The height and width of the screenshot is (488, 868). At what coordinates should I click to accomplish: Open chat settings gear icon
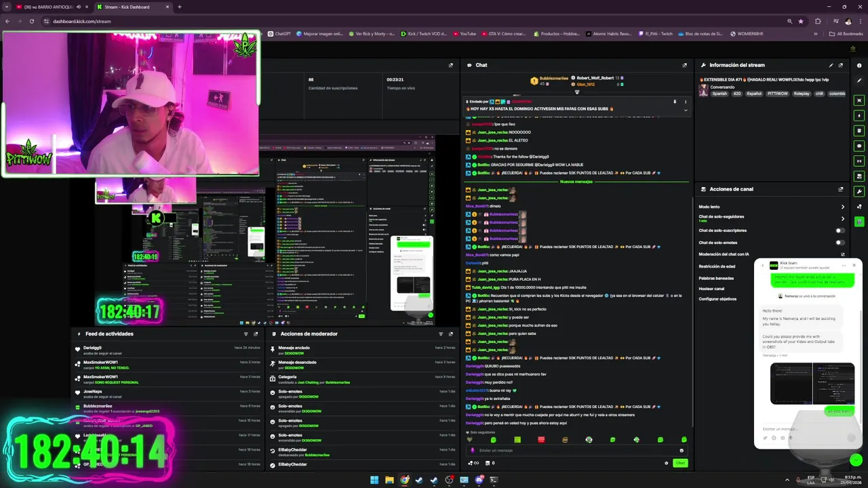click(667, 463)
